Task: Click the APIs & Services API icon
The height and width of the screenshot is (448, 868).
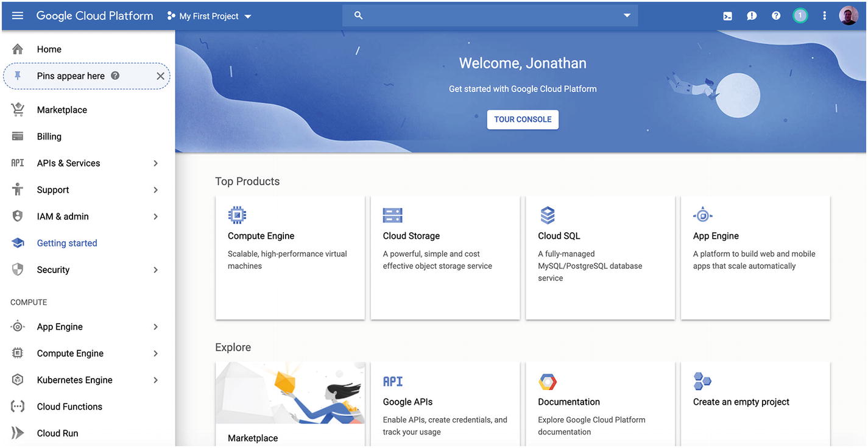Action: pos(18,163)
